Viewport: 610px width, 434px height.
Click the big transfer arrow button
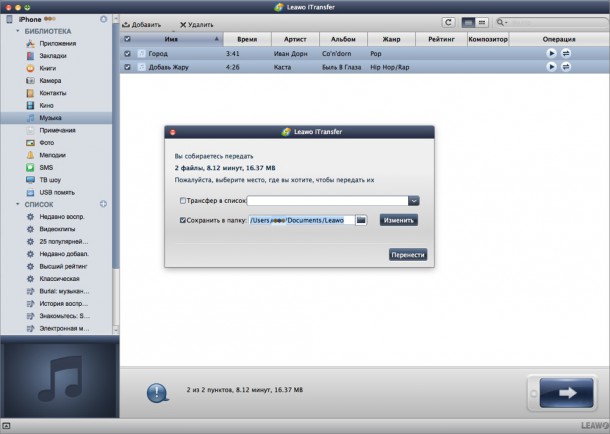click(566, 393)
